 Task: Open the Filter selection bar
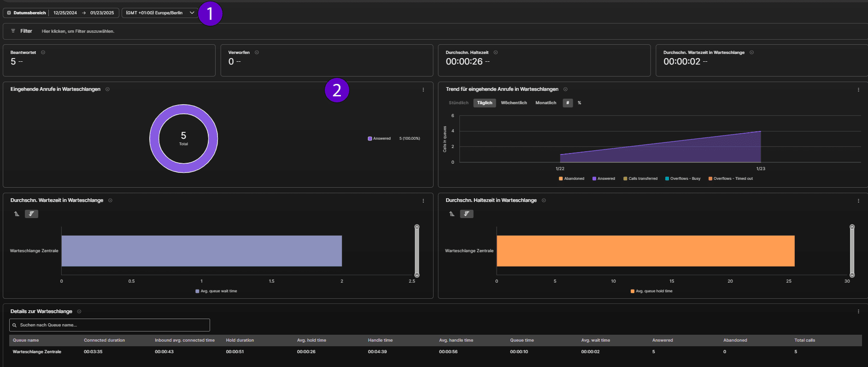click(x=435, y=31)
